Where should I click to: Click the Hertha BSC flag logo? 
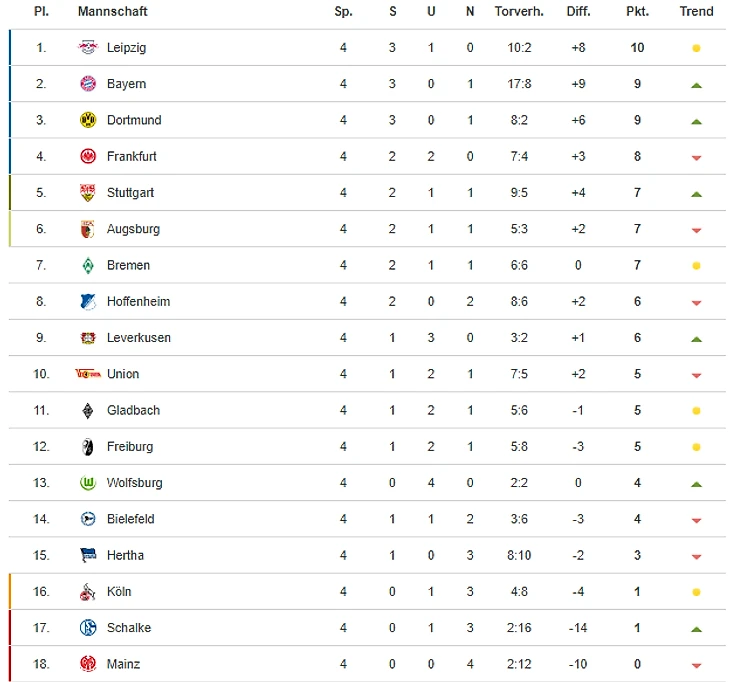pyautogui.click(x=87, y=555)
